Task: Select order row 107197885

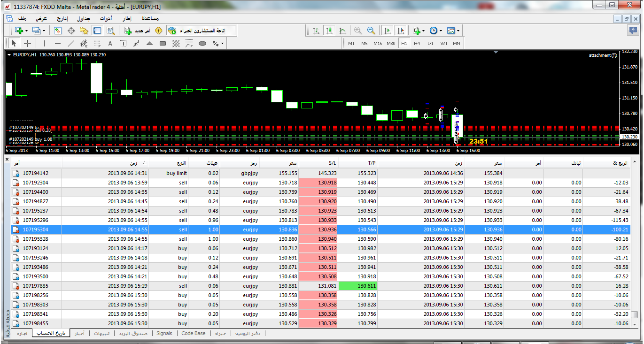Action: click(x=321, y=286)
